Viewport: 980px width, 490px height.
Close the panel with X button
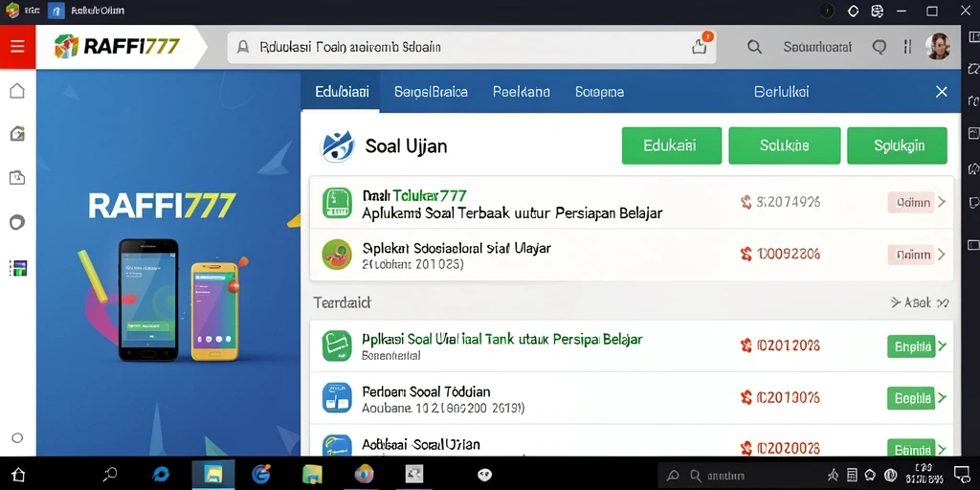point(942,92)
